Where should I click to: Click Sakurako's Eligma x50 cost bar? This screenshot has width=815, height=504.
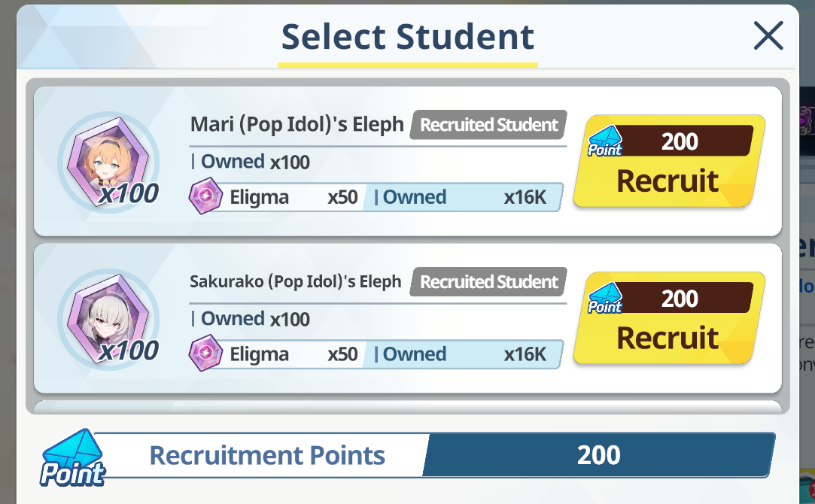[284, 354]
